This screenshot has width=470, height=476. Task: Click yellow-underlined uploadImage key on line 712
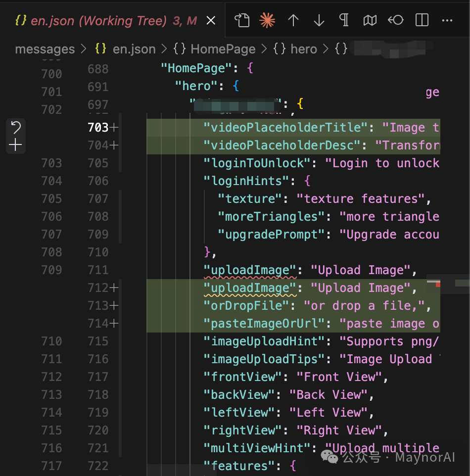[249, 288]
